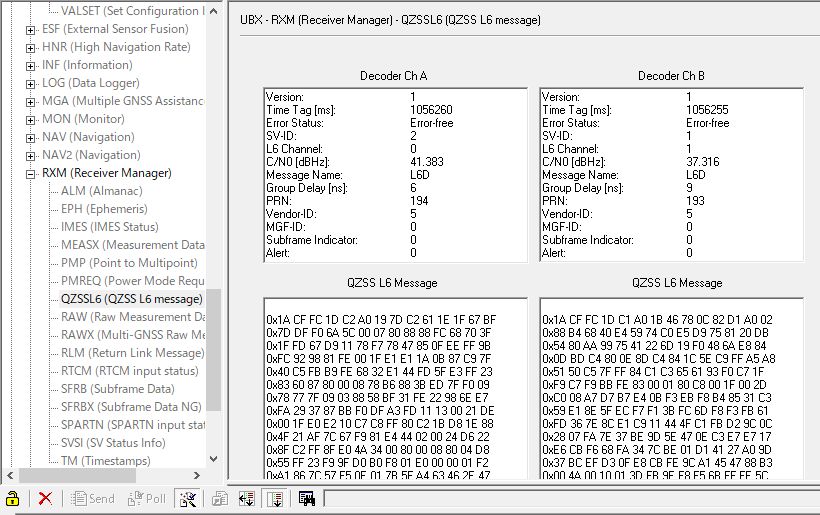Open the MEASX (Measurement Data) message
The width and height of the screenshot is (820, 515).
(x=132, y=245)
